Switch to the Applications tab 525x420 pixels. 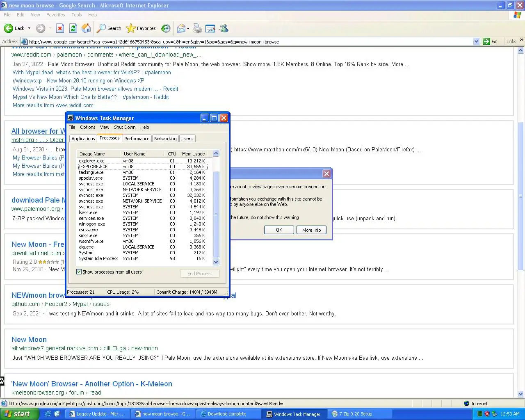(x=83, y=139)
